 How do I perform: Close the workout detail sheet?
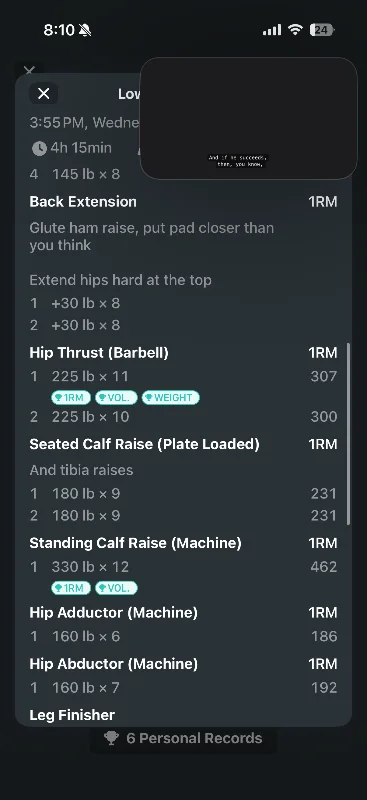(44, 93)
